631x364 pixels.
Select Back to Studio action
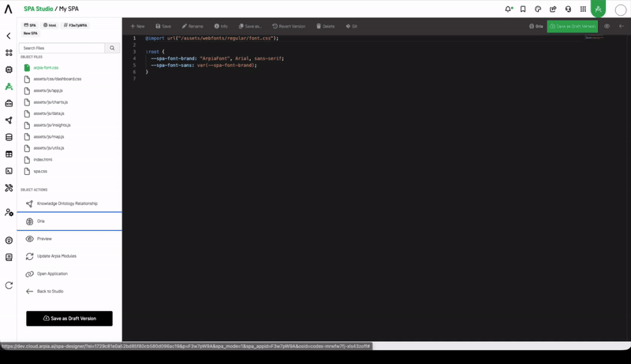coord(69,292)
